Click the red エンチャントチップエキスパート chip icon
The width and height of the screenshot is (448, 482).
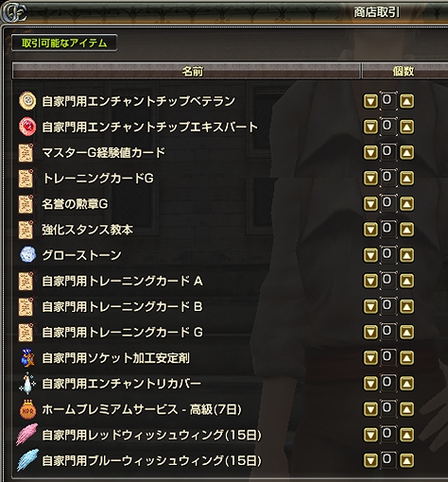pyautogui.click(x=27, y=127)
